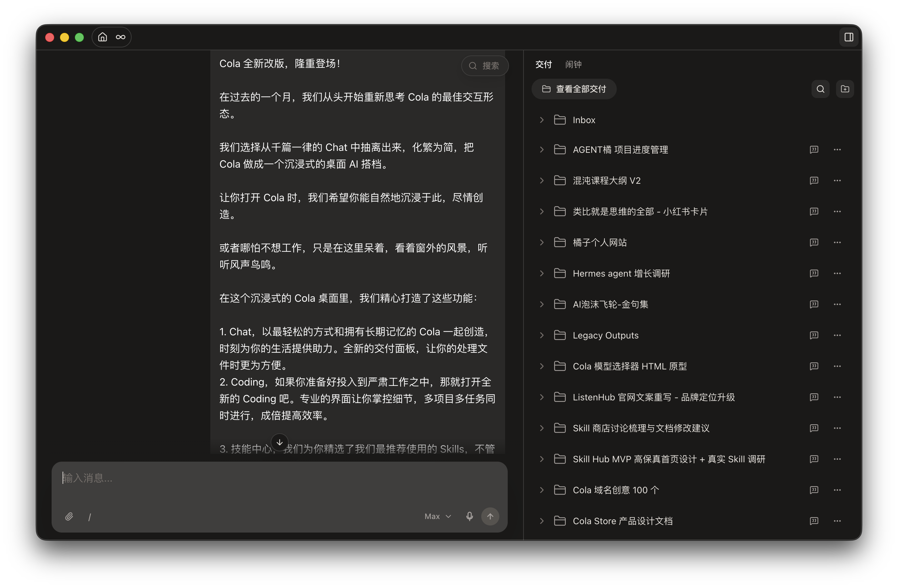Open more options for Skill 商店讨论梳理 row
898x588 pixels.
(837, 428)
